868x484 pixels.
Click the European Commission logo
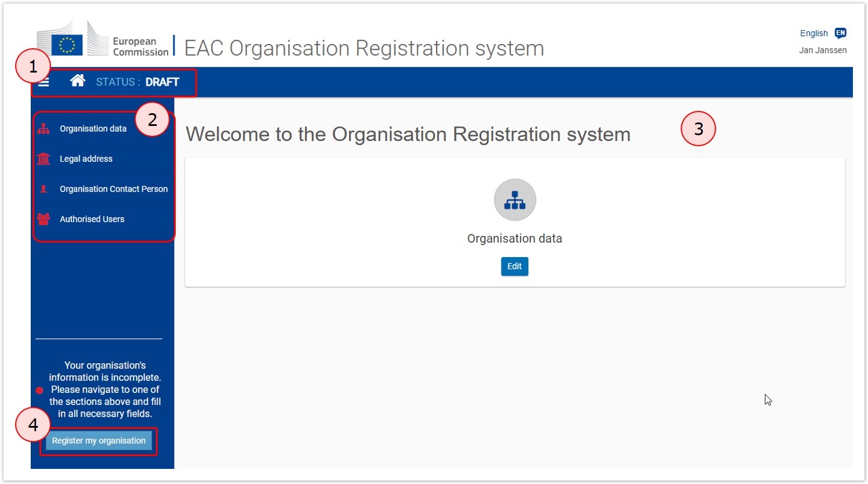coord(103,39)
